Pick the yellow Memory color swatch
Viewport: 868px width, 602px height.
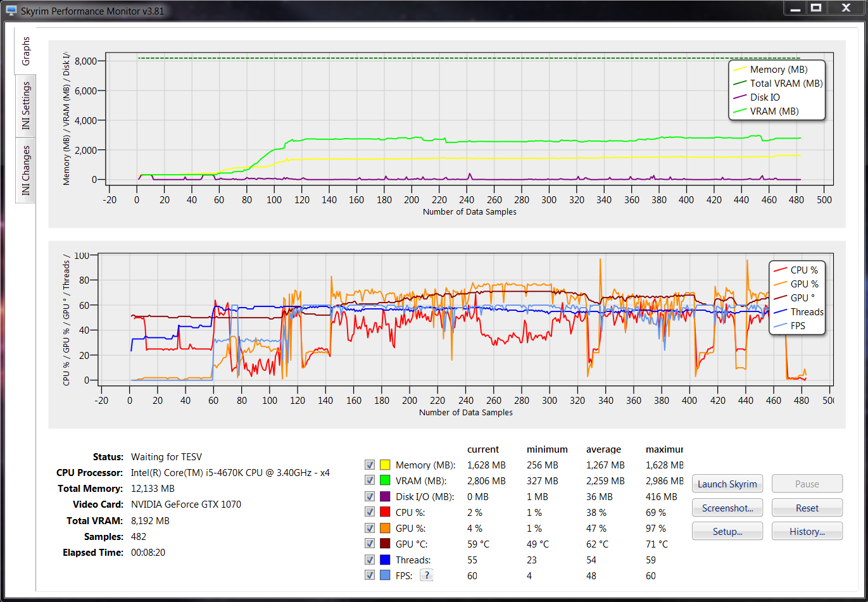pos(385,465)
